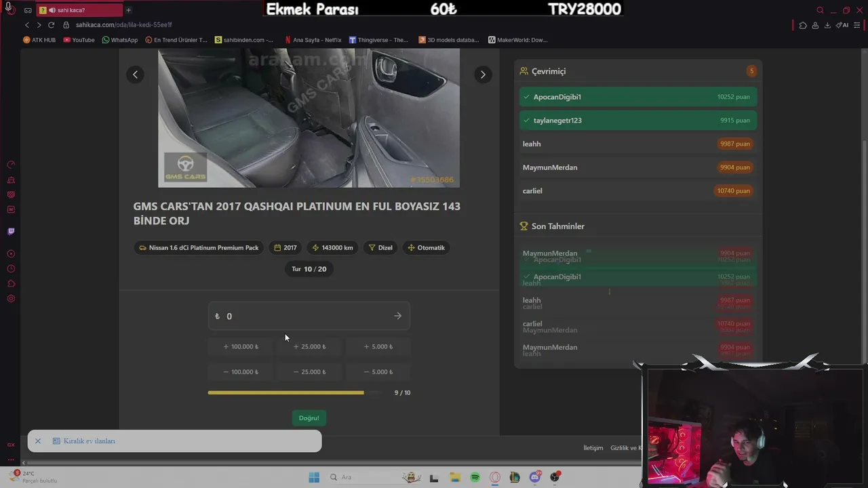Click the price guess input field
The image size is (868, 488).
tap(309, 316)
